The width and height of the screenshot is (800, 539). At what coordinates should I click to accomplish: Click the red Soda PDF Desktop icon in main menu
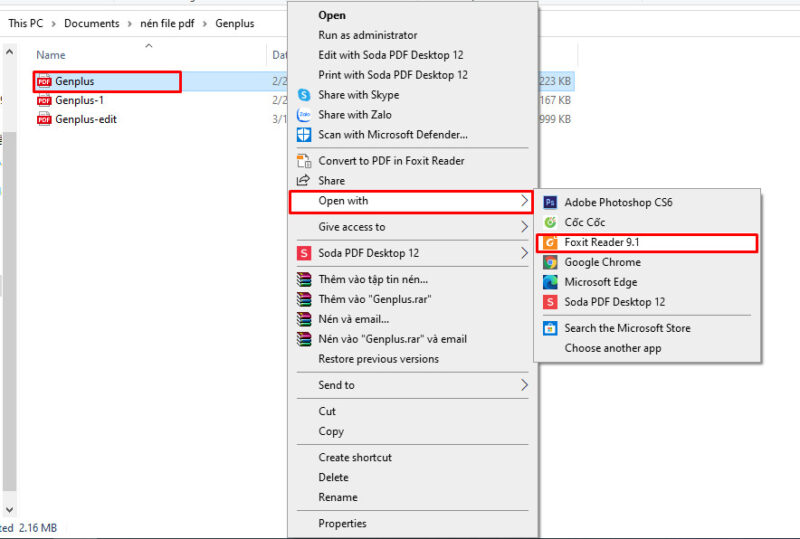click(304, 253)
